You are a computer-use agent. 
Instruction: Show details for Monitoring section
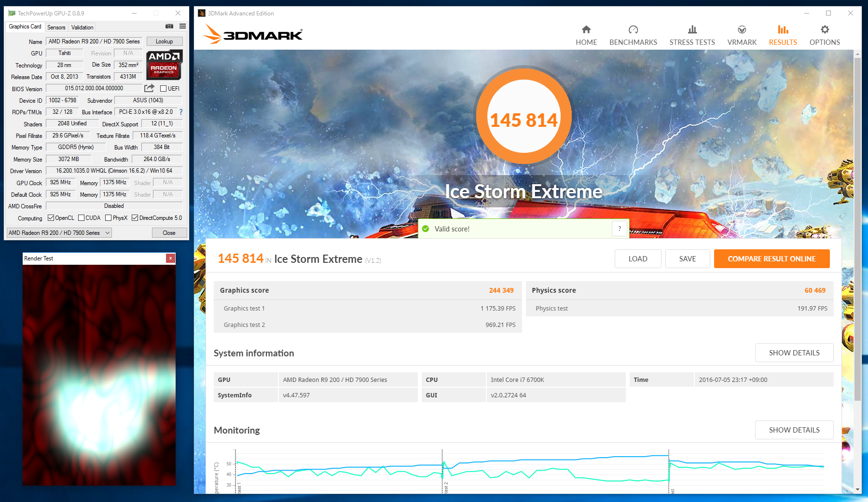(794, 430)
